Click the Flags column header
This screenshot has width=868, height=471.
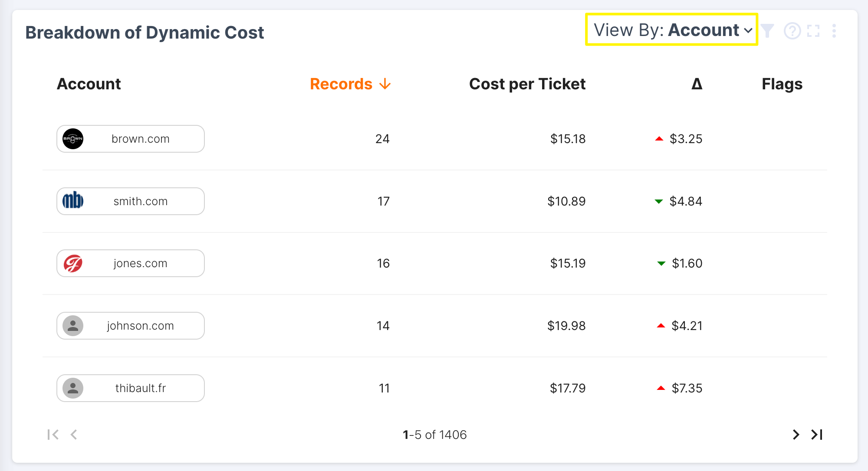[x=782, y=84]
